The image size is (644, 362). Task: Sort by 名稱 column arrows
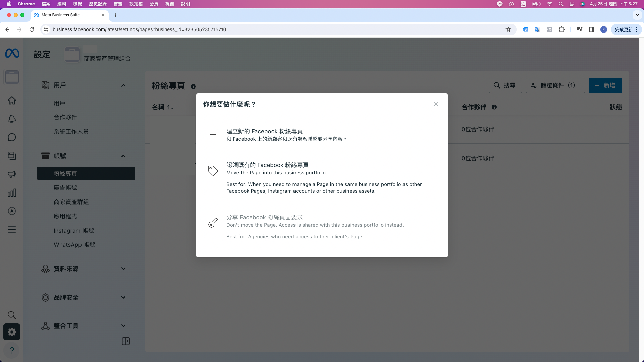pos(170,107)
